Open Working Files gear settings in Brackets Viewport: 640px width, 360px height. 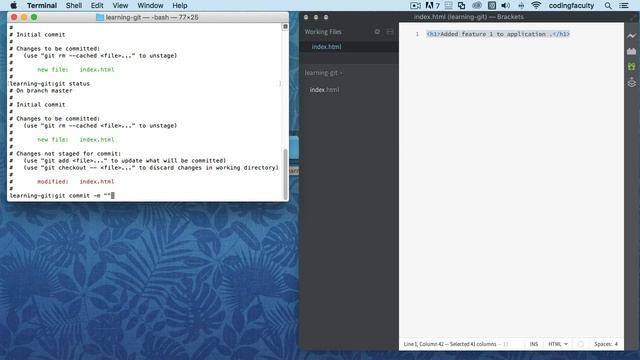tap(377, 31)
